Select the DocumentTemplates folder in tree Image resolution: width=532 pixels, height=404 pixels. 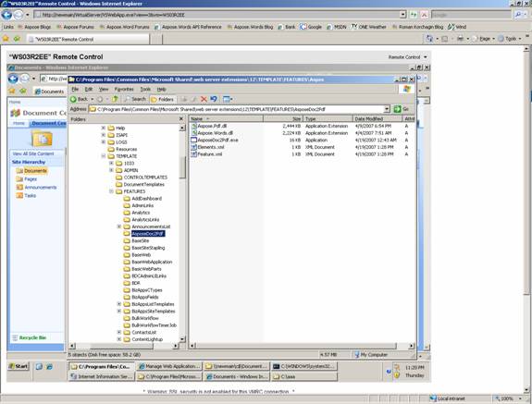coord(143,184)
